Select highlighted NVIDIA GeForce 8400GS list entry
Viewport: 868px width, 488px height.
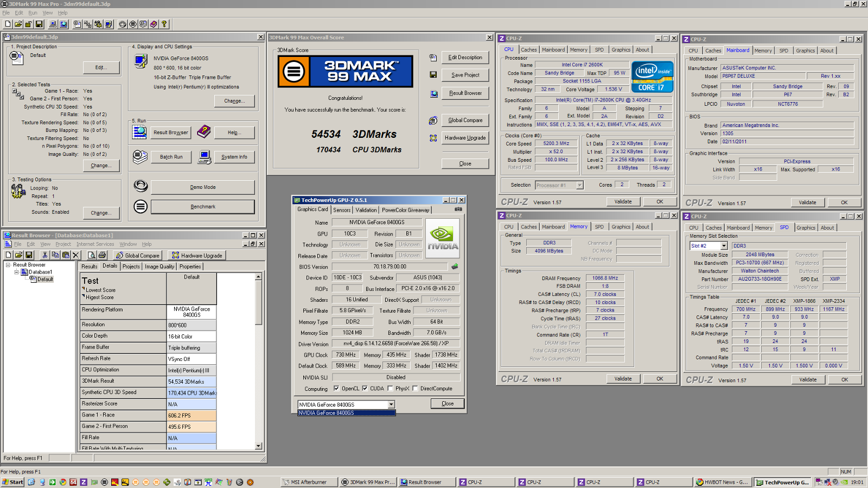coord(347,413)
